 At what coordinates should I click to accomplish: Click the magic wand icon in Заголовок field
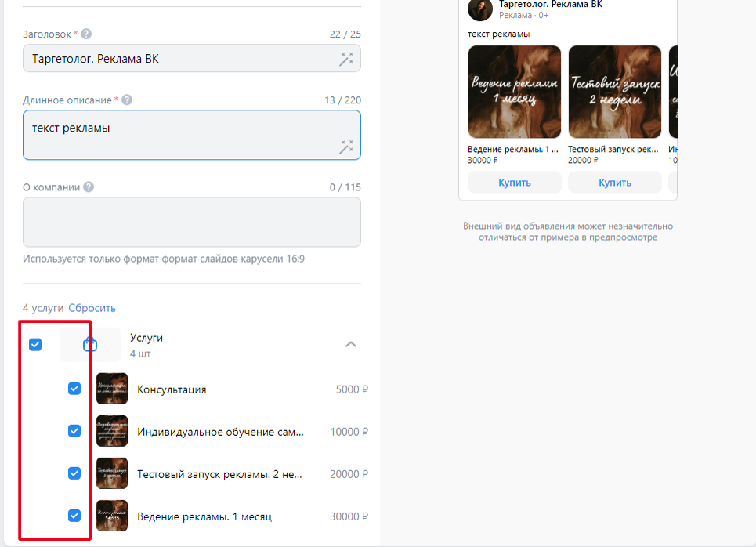tap(346, 59)
